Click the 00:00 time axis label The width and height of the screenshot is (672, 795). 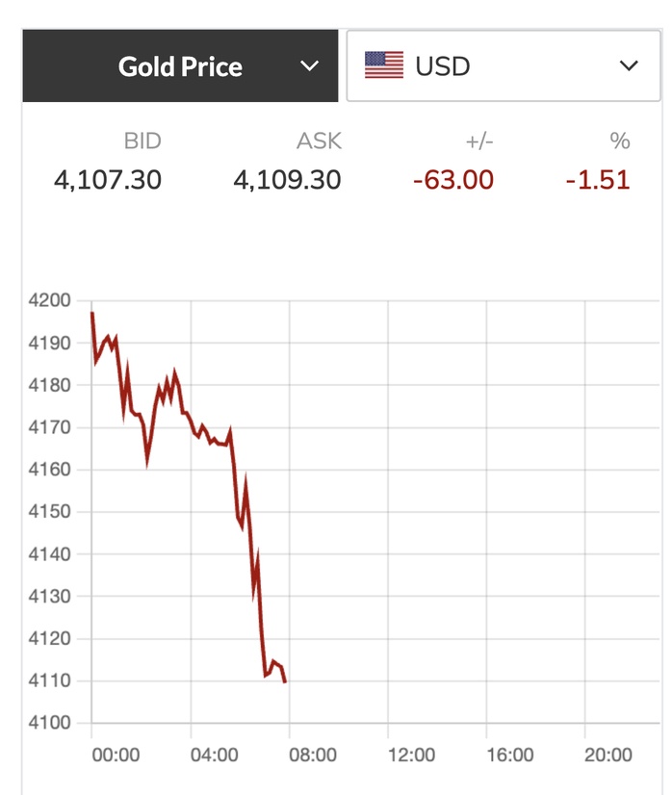(116, 755)
